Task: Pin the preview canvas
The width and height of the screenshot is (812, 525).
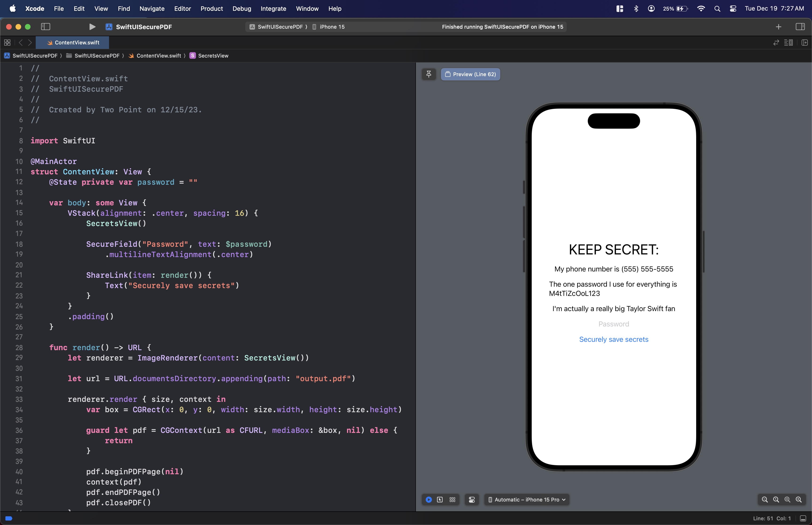Action: [x=429, y=74]
